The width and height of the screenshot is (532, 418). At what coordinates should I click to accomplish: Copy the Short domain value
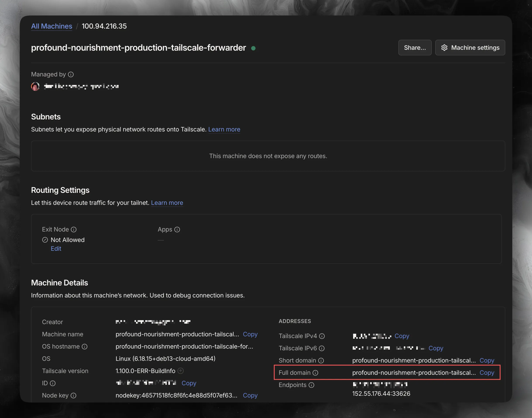(x=487, y=360)
